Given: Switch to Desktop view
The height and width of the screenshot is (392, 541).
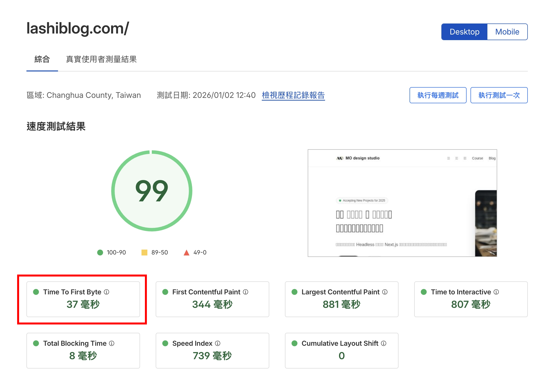Looking at the screenshot, I should coord(464,32).
